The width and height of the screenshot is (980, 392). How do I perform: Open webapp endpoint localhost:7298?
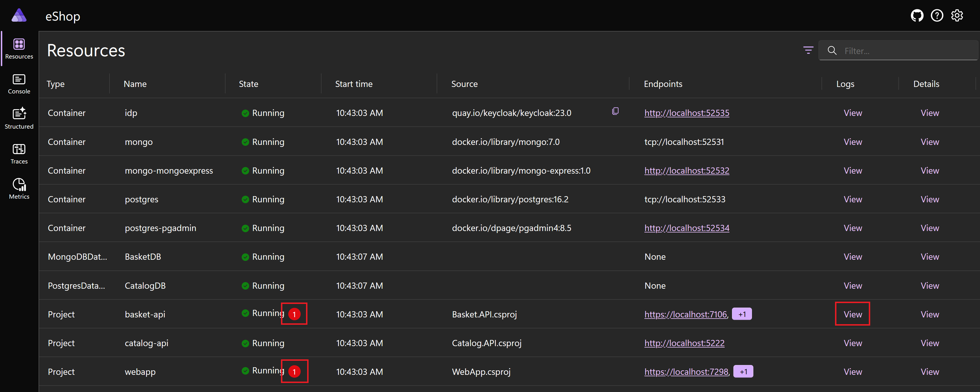point(686,371)
